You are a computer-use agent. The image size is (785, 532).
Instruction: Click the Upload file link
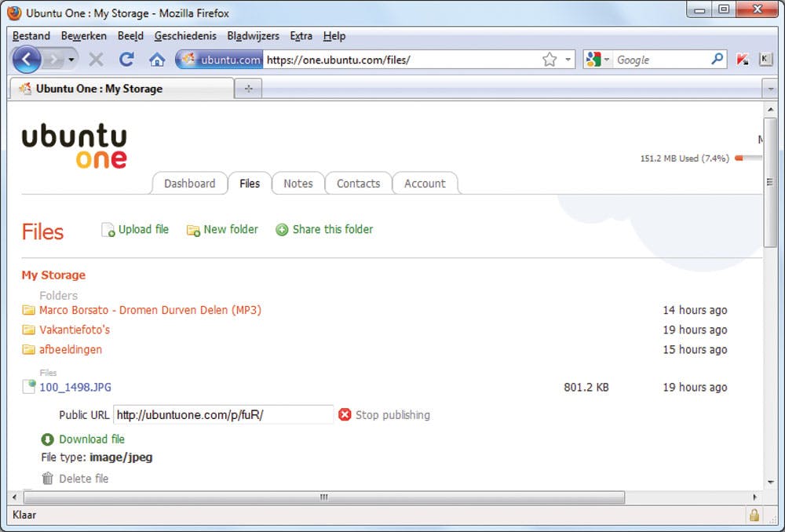pyautogui.click(x=143, y=229)
